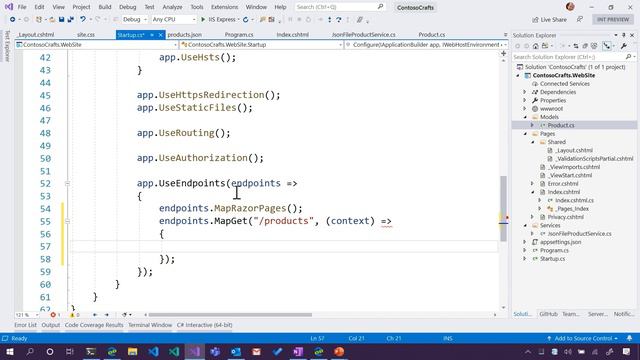The width and height of the screenshot is (640, 360).
Task: Close the Startup.cs tab
Action: pyautogui.click(x=160, y=35)
